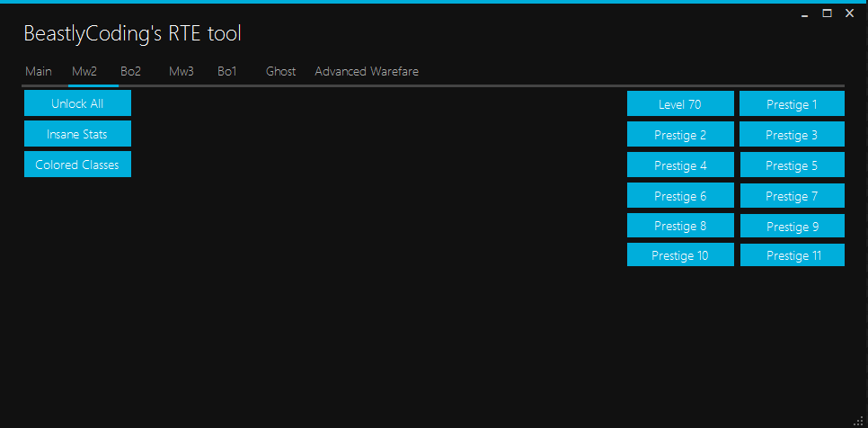This screenshot has width=868, height=428.
Task: Select Prestige 11
Action: point(792,255)
